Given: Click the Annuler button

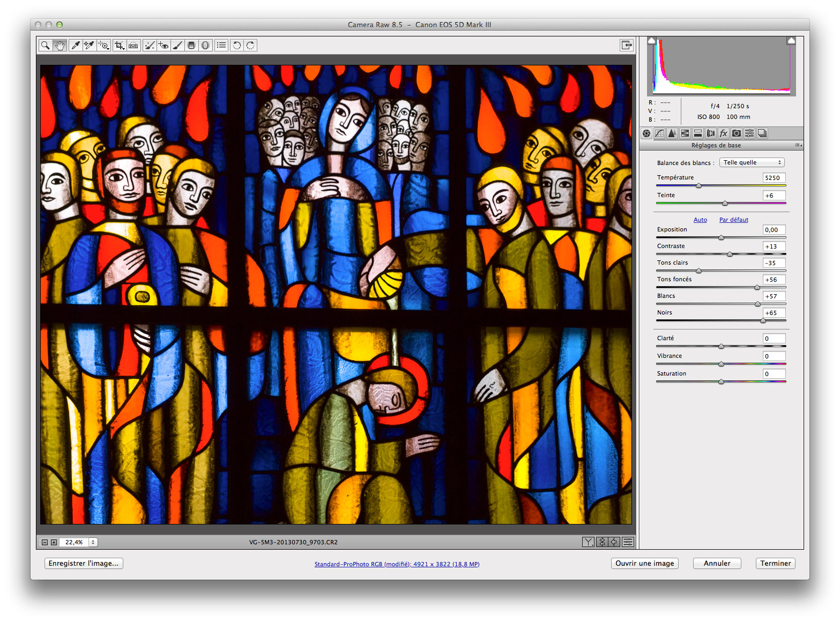Looking at the screenshot, I should 717,563.
